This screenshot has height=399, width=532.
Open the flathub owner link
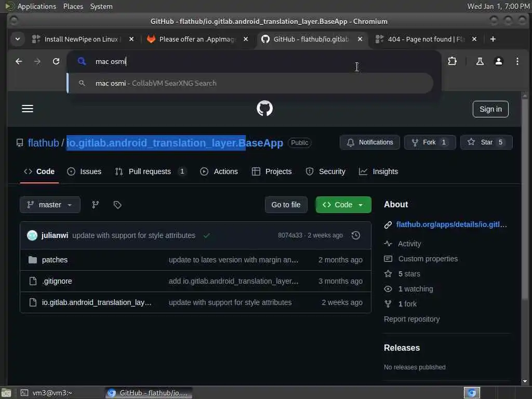[44, 143]
